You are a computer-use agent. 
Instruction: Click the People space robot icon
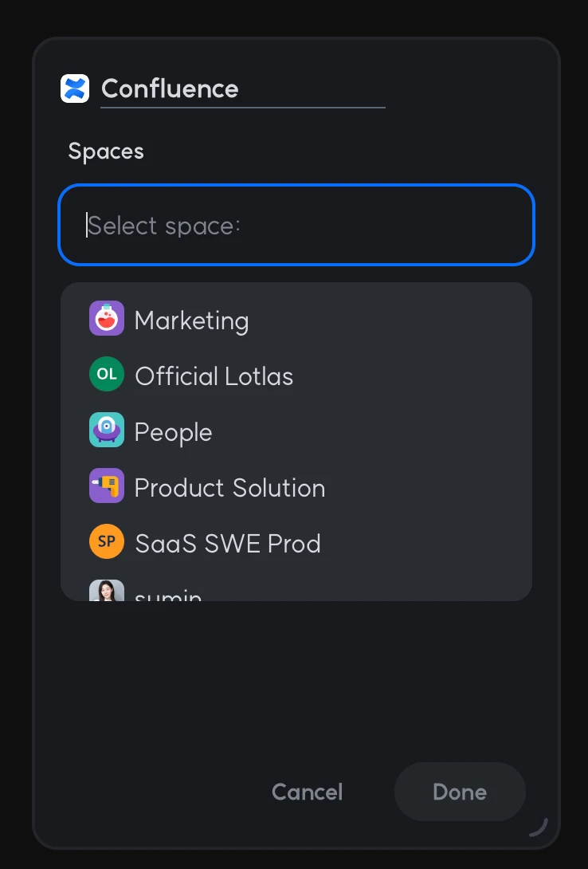[107, 431]
